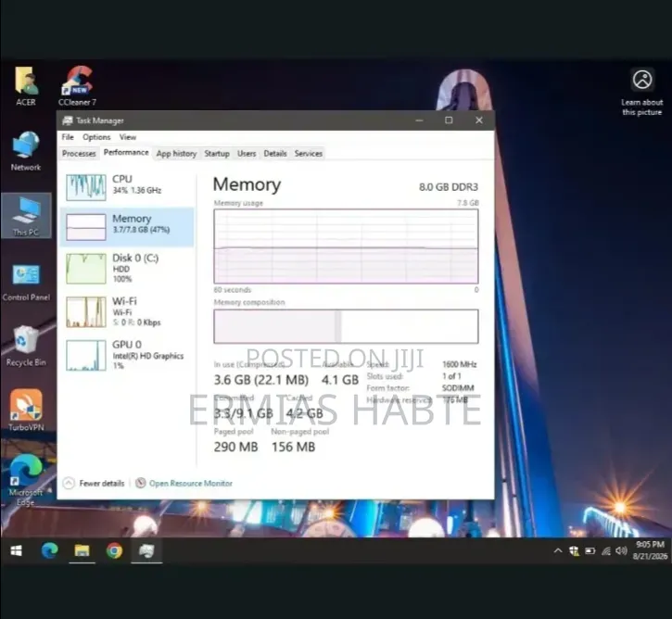Open File Explorer in the taskbar
The height and width of the screenshot is (619, 672).
[x=82, y=550]
